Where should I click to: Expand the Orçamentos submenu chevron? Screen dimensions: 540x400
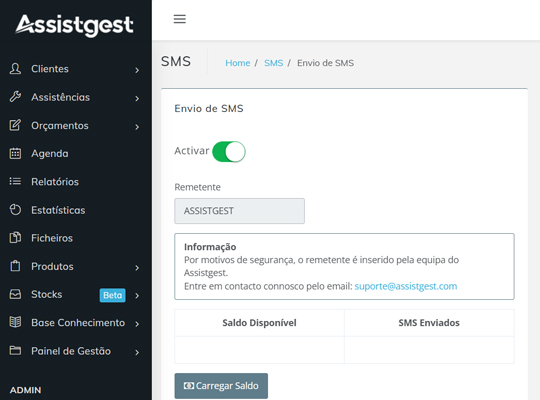[137, 127]
